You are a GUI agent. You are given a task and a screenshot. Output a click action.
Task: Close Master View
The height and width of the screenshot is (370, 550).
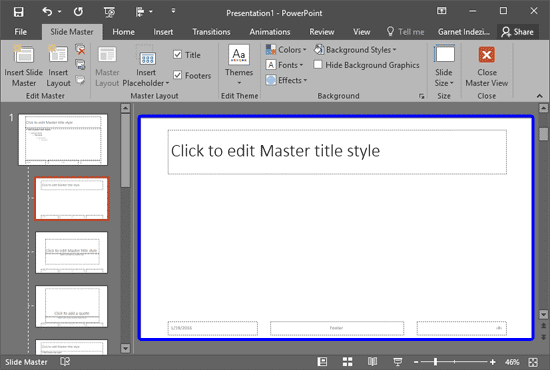coord(487,66)
